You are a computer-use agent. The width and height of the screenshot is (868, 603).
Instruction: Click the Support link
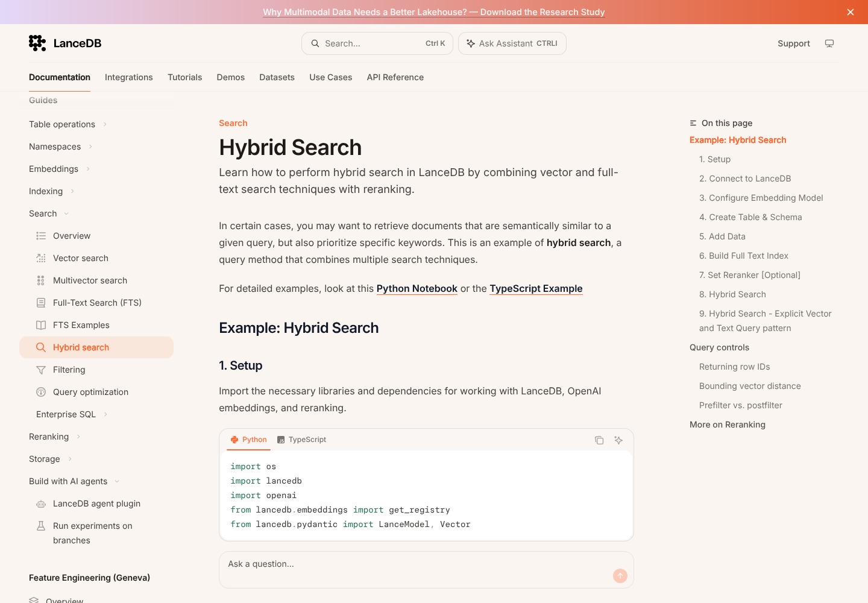794,43
